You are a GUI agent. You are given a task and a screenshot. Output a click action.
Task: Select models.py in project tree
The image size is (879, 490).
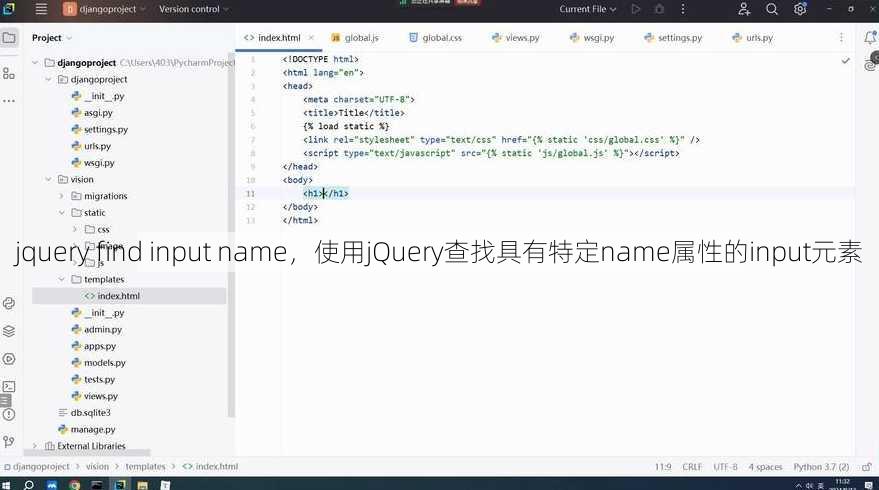click(x=104, y=363)
